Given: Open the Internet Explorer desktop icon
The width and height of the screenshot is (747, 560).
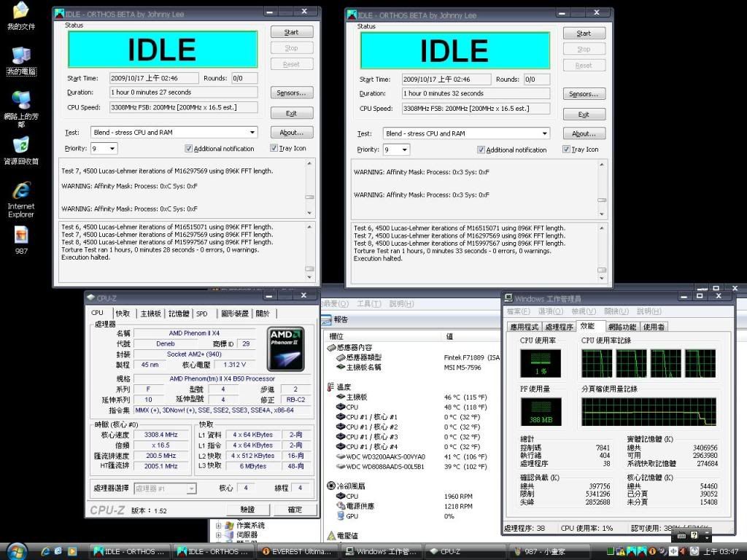Looking at the screenshot, I should pos(21,192).
